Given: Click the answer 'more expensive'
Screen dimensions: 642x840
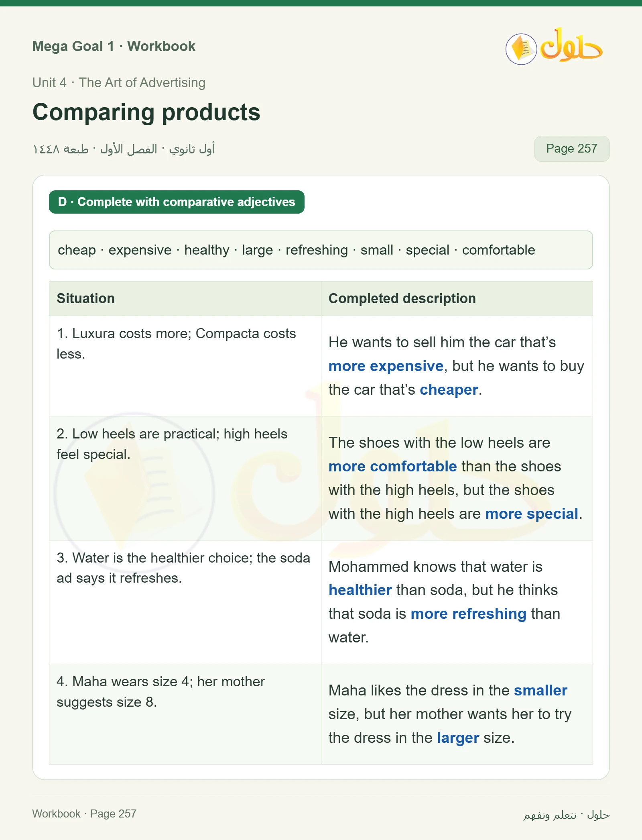Looking at the screenshot, I should tap(386, 366).
